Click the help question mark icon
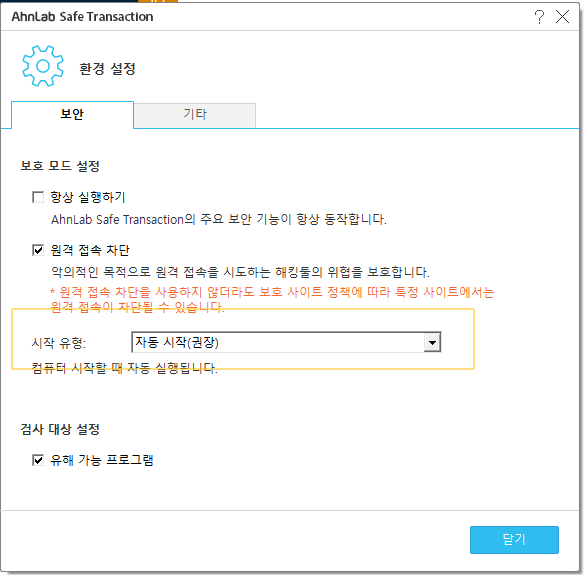The height and width of the screenshot is (575, 584). [x=539, y=17]
